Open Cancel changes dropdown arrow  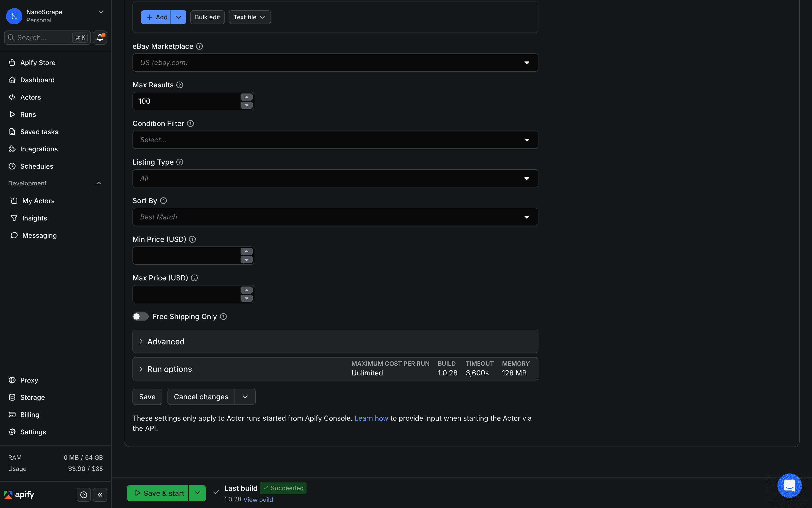[245, 397]
